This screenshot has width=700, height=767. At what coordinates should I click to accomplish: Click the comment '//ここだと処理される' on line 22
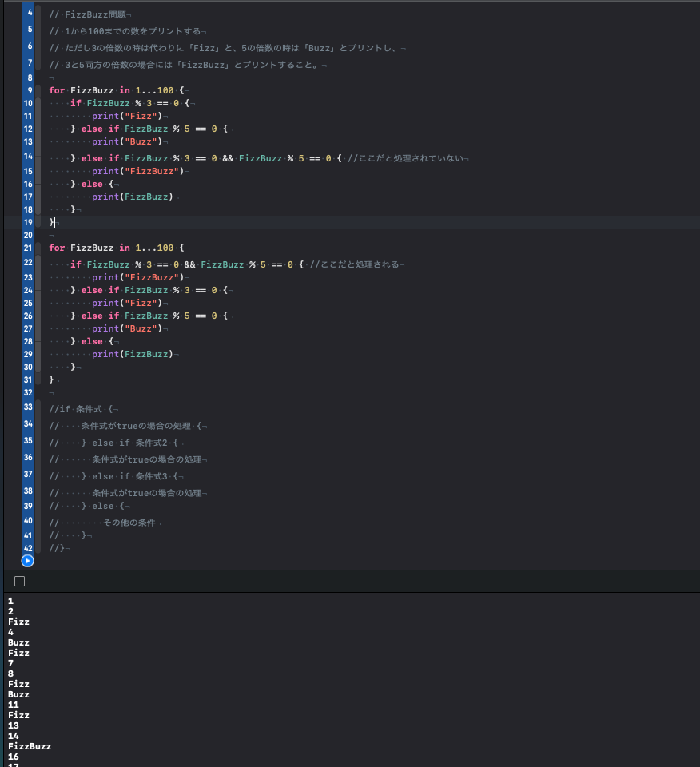[x=355, y=264]
